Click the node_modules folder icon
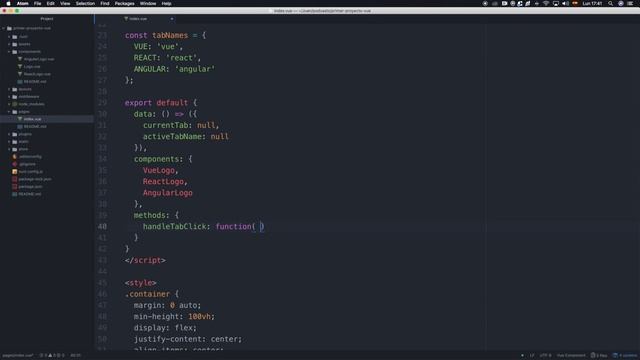This screenshot has width=640, height=360. click(15, 104)
